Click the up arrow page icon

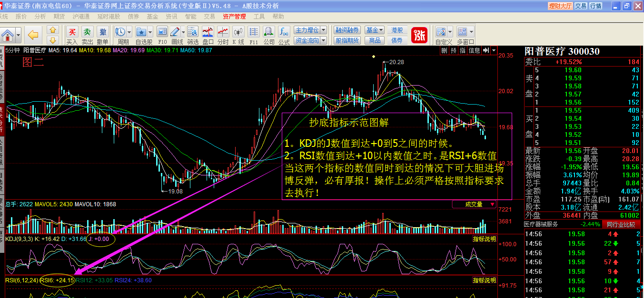click(53, 30)
